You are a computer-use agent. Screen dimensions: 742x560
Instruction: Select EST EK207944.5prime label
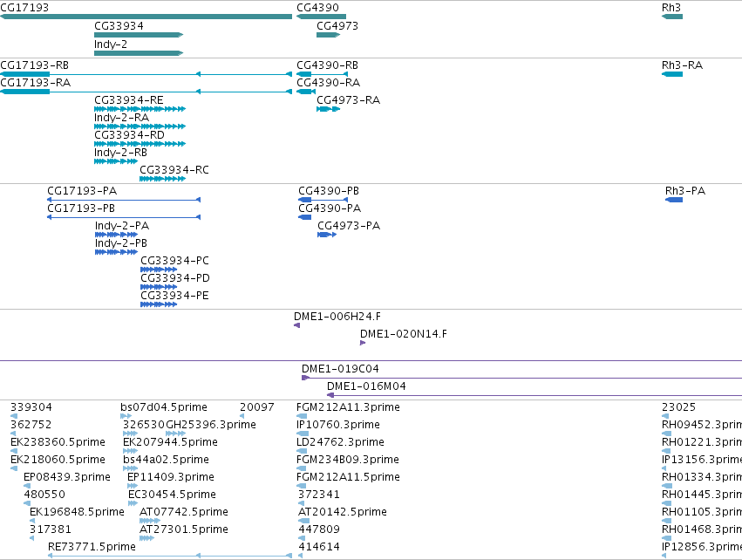[170, 442]
